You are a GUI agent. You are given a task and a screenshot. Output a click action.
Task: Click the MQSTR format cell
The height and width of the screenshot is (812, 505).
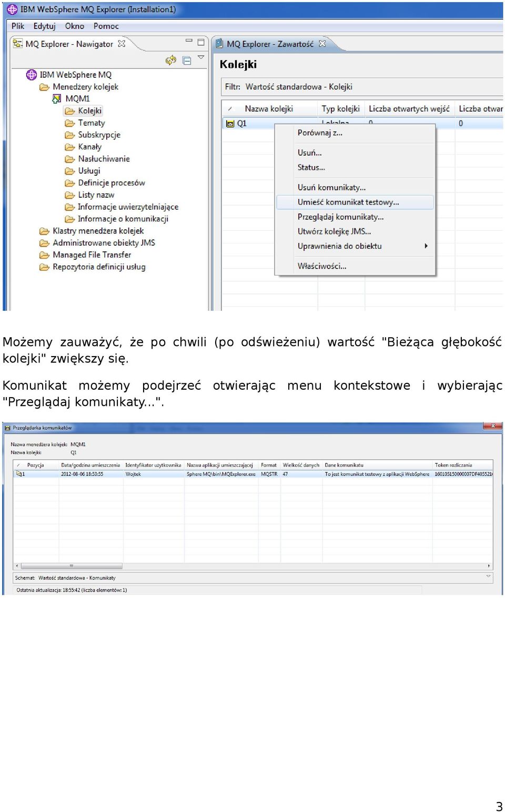[269, 474]
